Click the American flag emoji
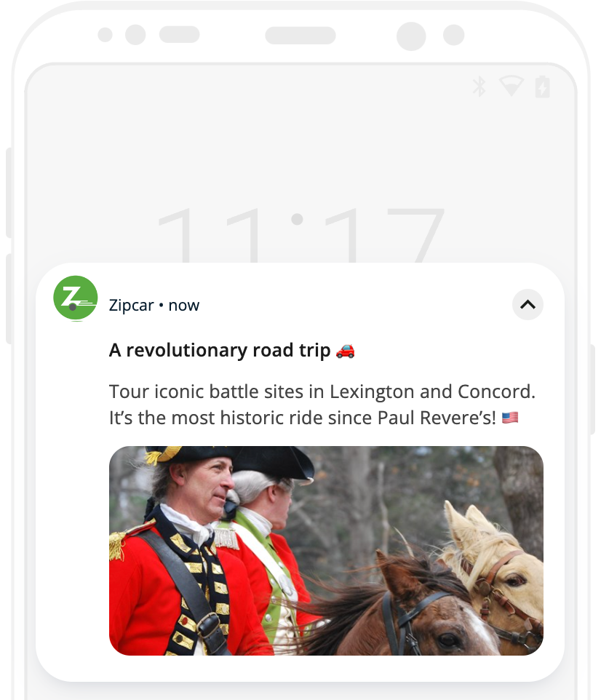The width and height of the screenshot is (601, 700). [510, 418]
